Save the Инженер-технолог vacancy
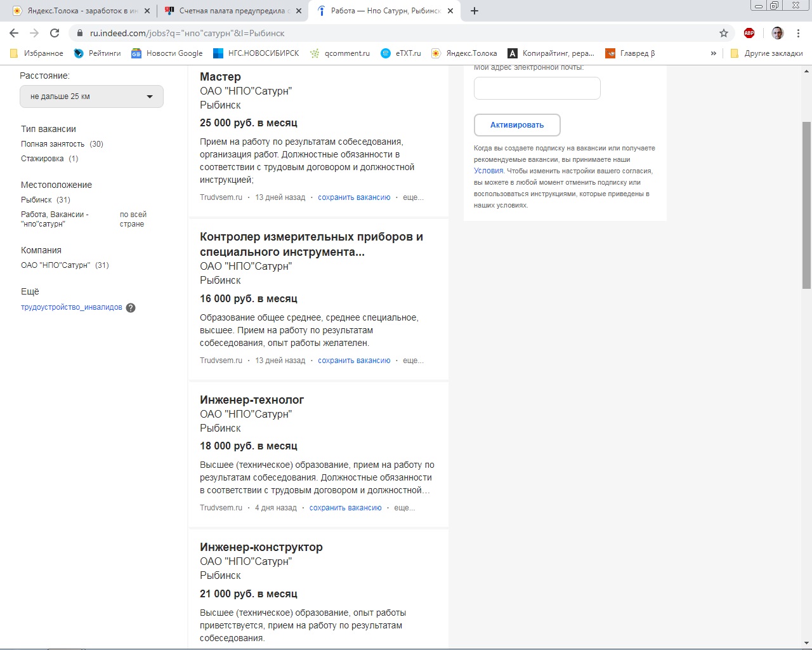Image resolution: width=812 pixels, height=650 pixels. [346, 508]
